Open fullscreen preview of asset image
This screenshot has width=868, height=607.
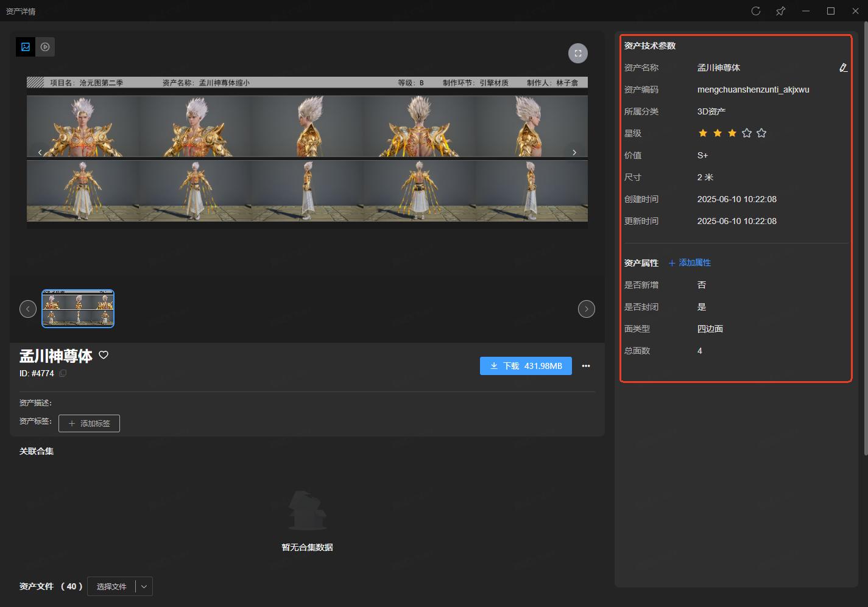[577, 54]
